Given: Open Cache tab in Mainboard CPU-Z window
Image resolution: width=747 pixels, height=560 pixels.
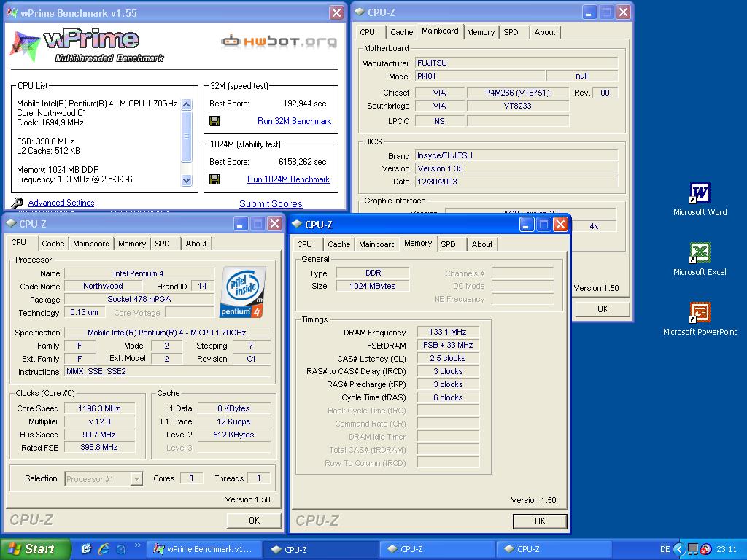Looking at the screenshot, I should point(402,32).
